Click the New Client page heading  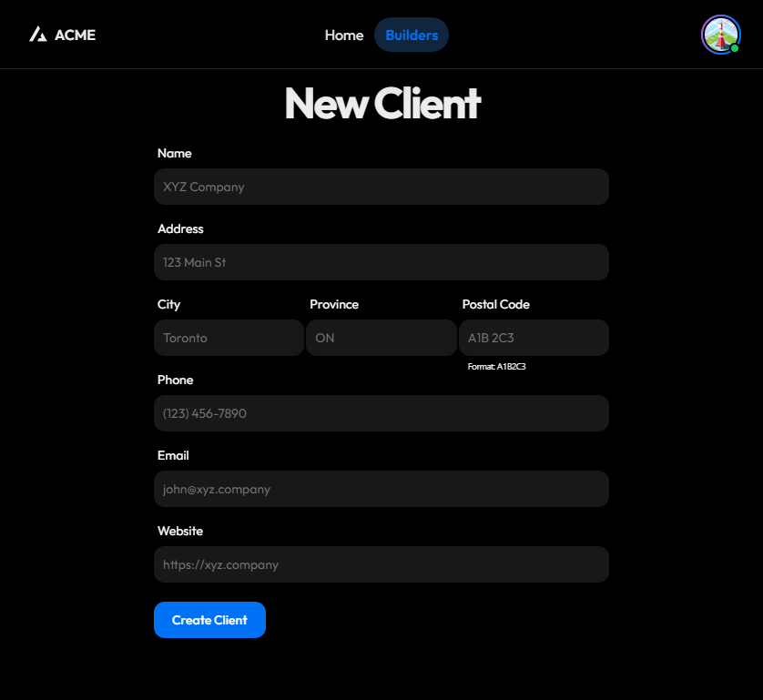(x=382, y=103)
